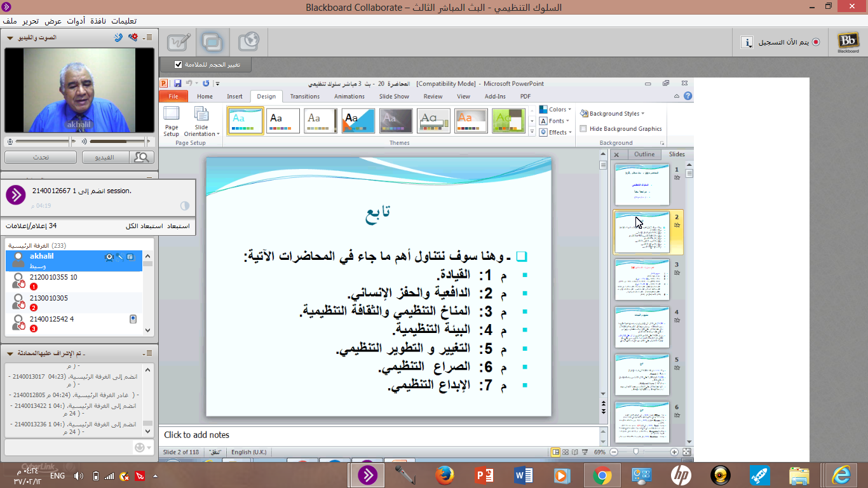868x488 pixels.
Task: Click the Page Setup icon
Action: 172,121
